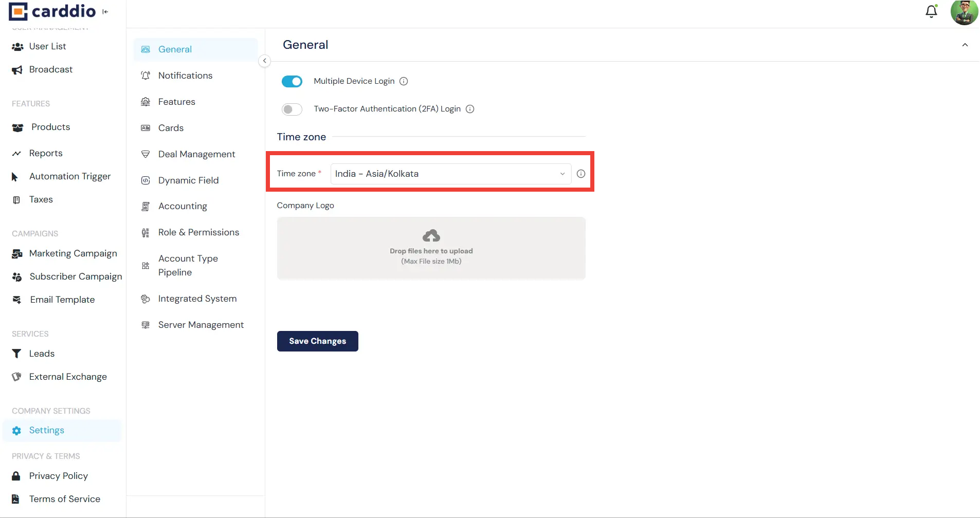Collapse the General section chevron
This screenshot has width=980, height=518.
click(x=965, y=45)
